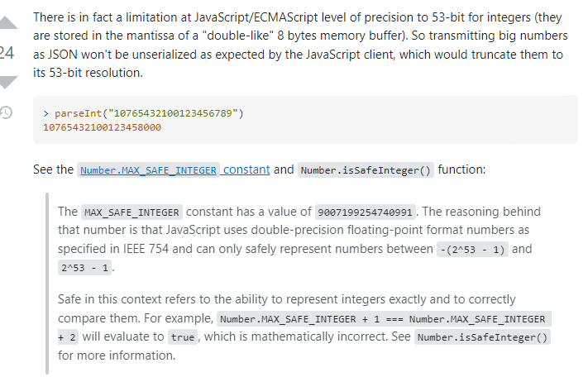The image size is (588, 377).
Task: Click the phrase "for more information"
Action: [x=116, y=356]
